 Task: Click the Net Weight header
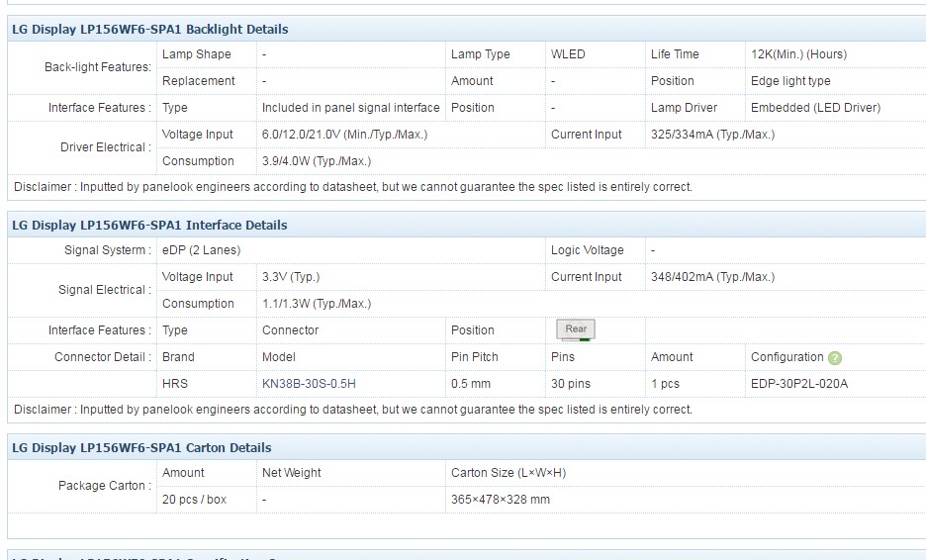[x=291, y=473]
